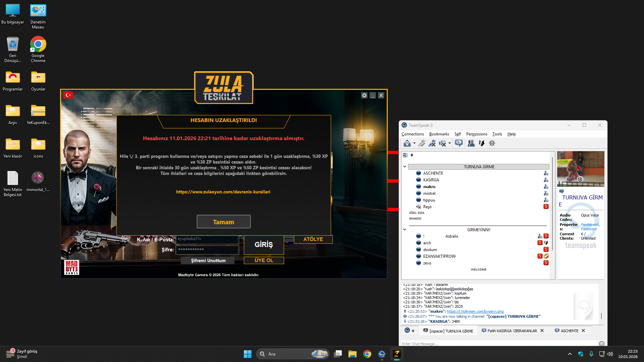Open Zula launcher settings gear
Image resolution: width=644 pixels, height=362 pixels.
[364, 96]
